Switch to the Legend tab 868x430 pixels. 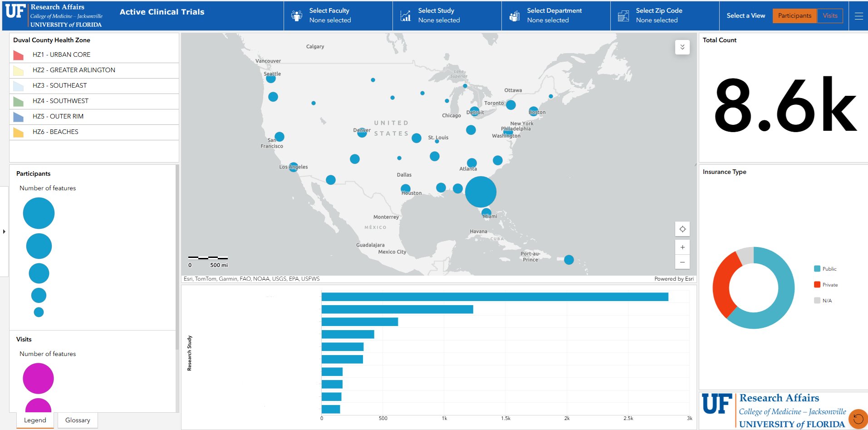[35, 420]
